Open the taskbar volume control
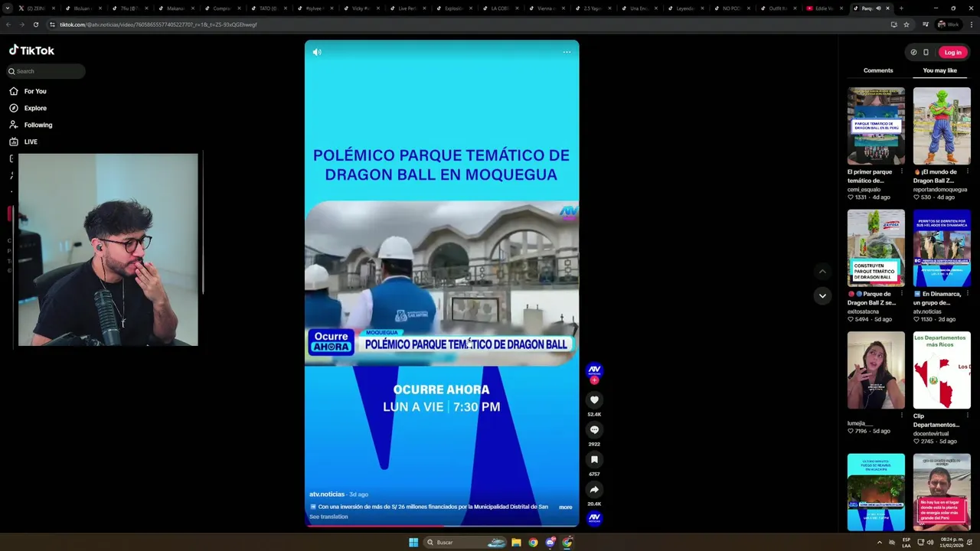Image resolution: width=980 pixels, height=551 pixels. click(930, 543)
